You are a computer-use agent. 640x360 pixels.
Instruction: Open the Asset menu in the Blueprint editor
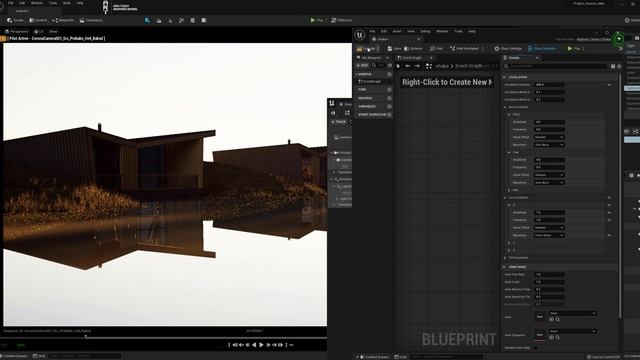(397, 31)
